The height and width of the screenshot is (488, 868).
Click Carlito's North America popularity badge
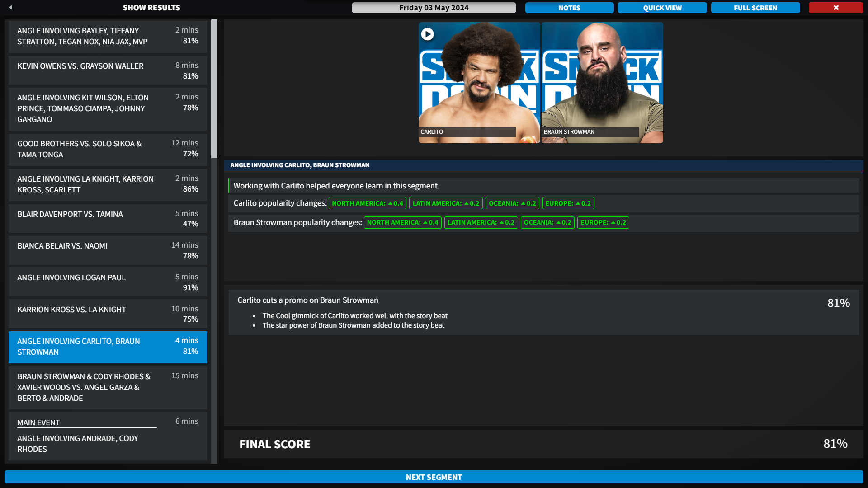click(367, 203)
